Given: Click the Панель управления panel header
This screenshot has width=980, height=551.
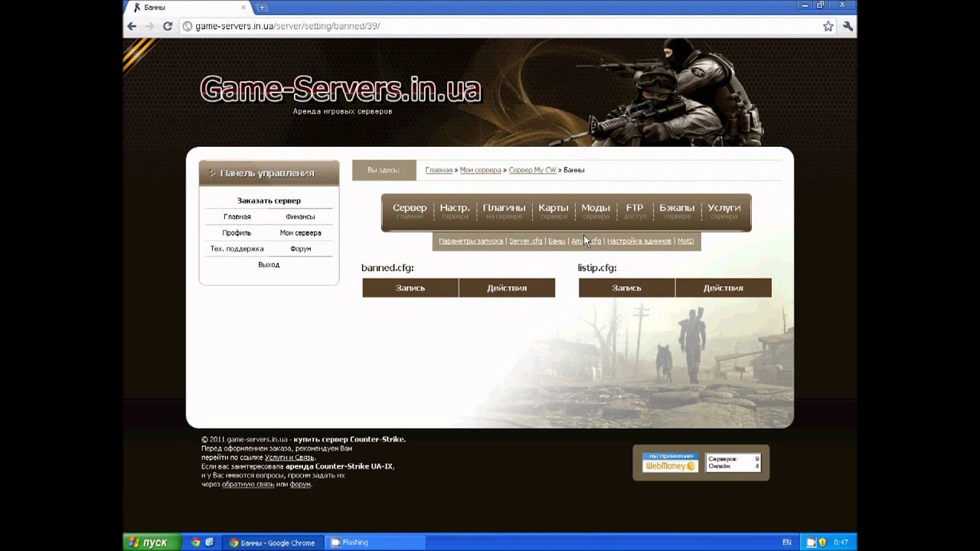Looking at the screenshot, I should point(269,173).
